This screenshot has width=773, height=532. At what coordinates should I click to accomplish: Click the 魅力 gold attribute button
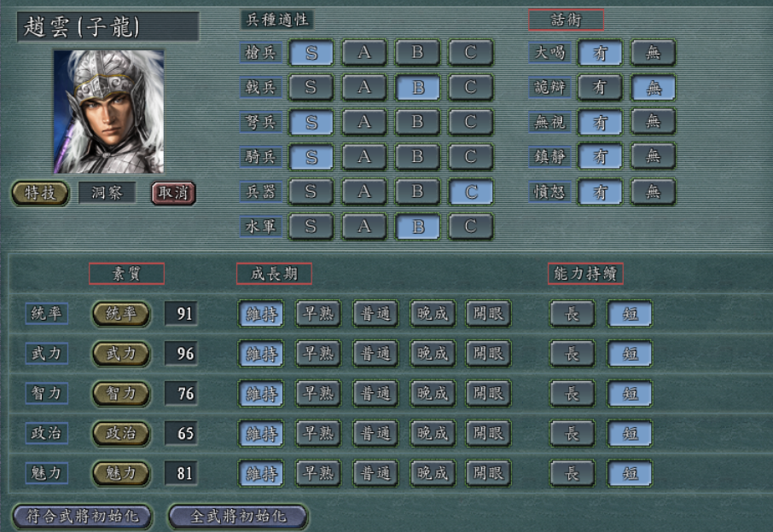(121, 473)
